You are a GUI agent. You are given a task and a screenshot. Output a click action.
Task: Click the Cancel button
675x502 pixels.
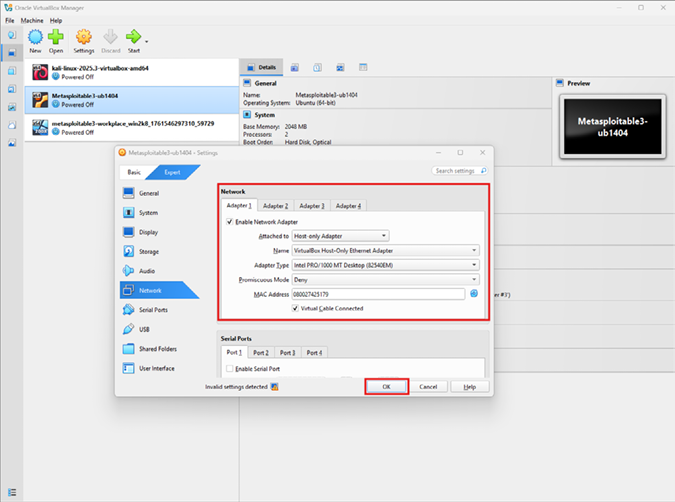(428, 387)
